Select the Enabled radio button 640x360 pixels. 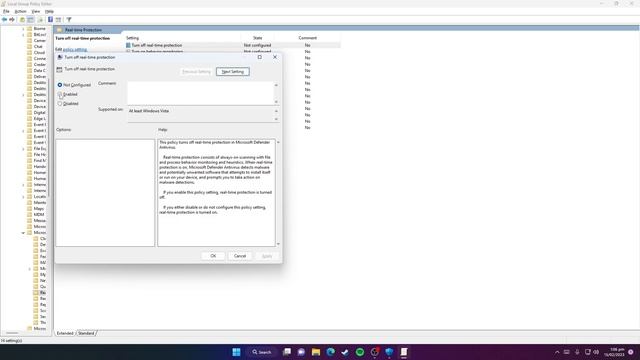tap(60, 94)
